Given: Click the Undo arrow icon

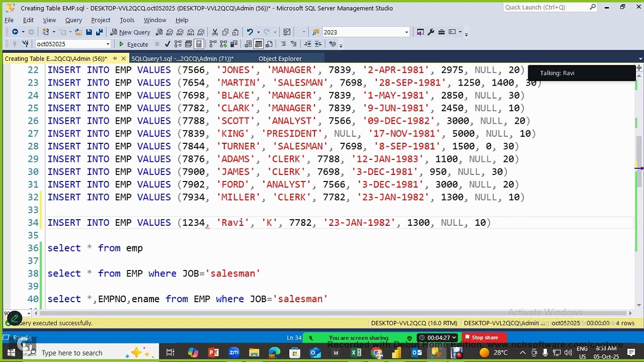Looking at the screenshot, I should 250,32.
